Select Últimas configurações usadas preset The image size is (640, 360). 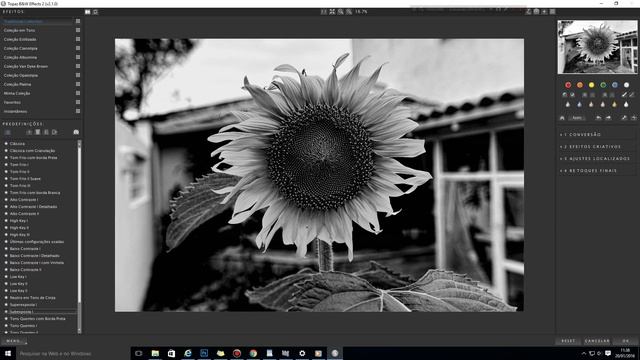click(x=37, y=242)
